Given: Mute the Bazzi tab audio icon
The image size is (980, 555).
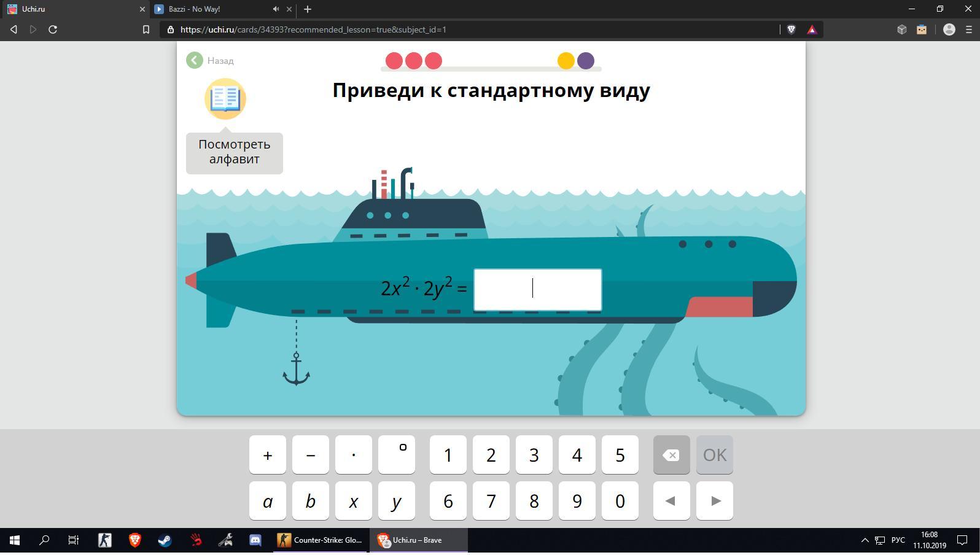Looking at the screenshot, I should point(276,9).
